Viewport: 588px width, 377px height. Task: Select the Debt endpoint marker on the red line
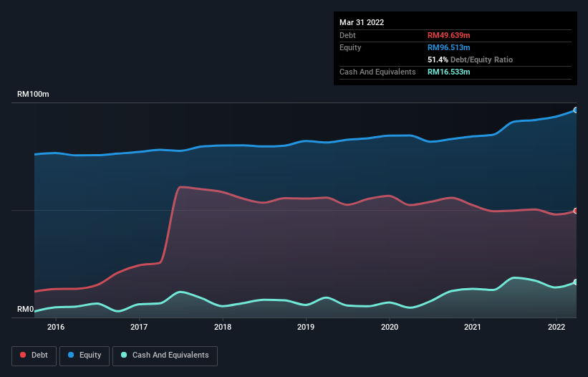point(576,211)
